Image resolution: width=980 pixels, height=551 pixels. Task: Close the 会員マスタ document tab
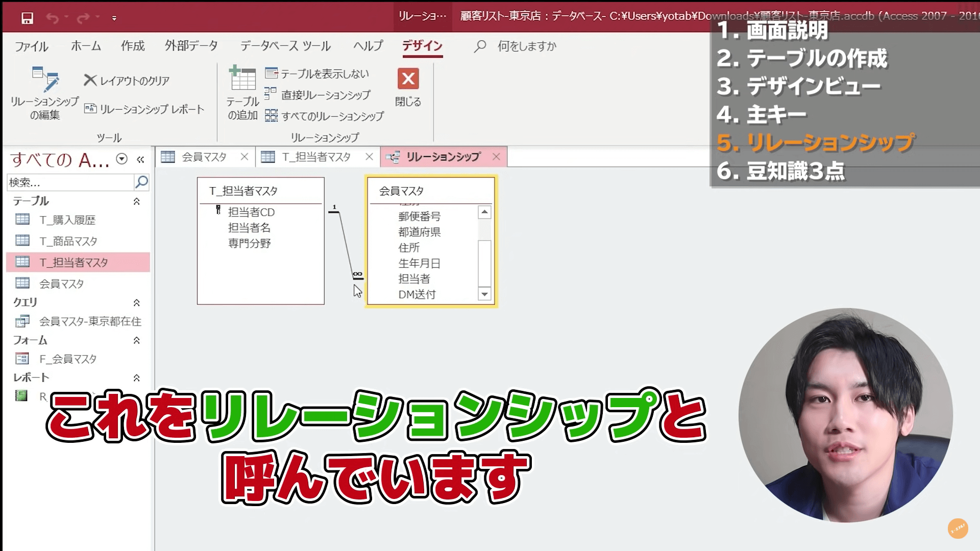[244, 157]
